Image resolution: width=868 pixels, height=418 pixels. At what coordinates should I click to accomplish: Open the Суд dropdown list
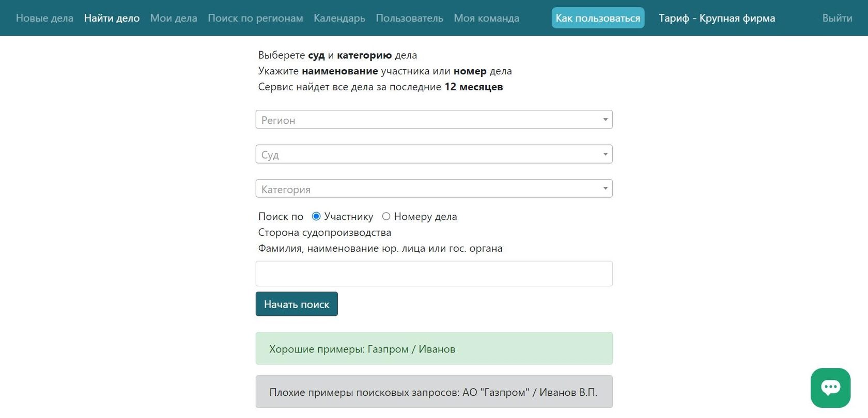(434, 154)
